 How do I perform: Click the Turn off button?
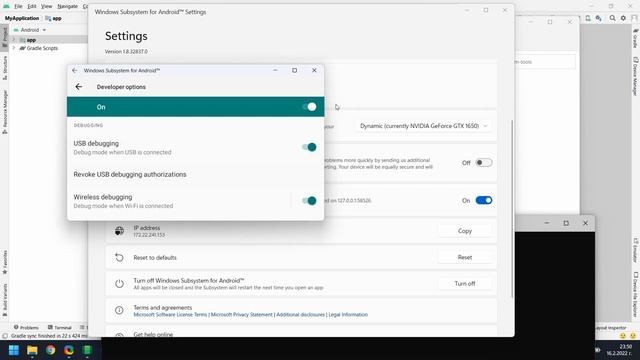tap(464, 284)
